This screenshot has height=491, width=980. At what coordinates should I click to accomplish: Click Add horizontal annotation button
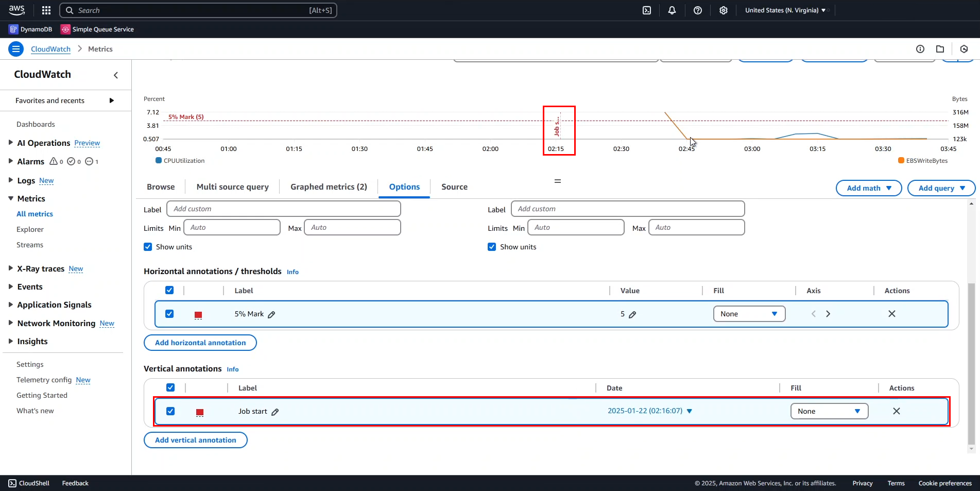pyautogui.click(x=200, y=343)
